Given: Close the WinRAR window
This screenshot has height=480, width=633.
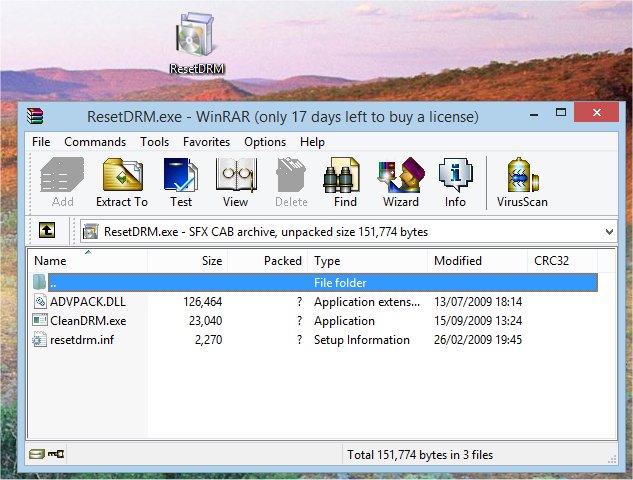Looking at the screenshot, I should click(x=596, y=113).
